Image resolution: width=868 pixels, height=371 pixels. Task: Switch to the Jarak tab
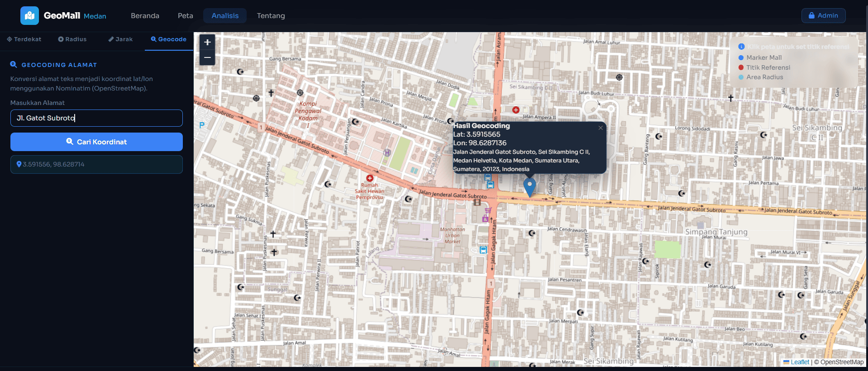tap(120, 39)
